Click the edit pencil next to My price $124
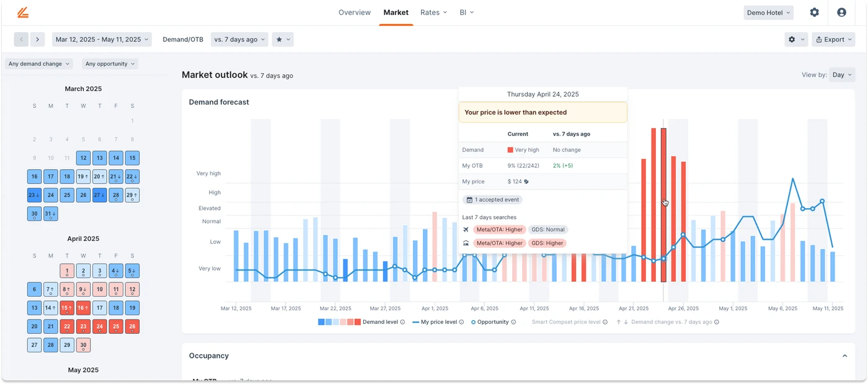The height and width of the screenshot is (384, 868). click(526, 181)
